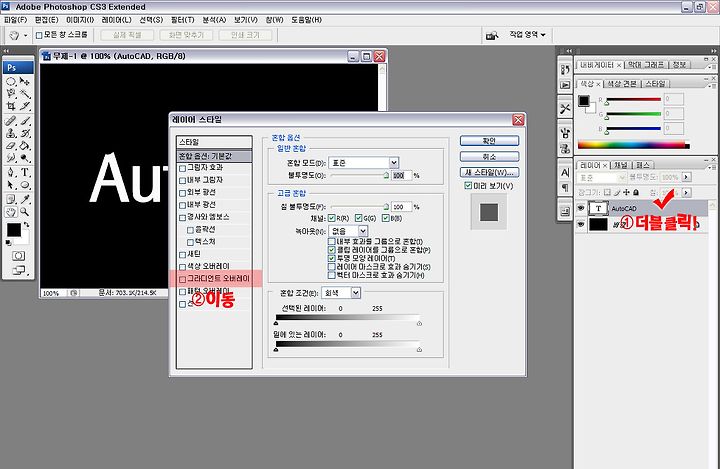
Task: Select the Crop tool
Action: [x=11, y=107]
